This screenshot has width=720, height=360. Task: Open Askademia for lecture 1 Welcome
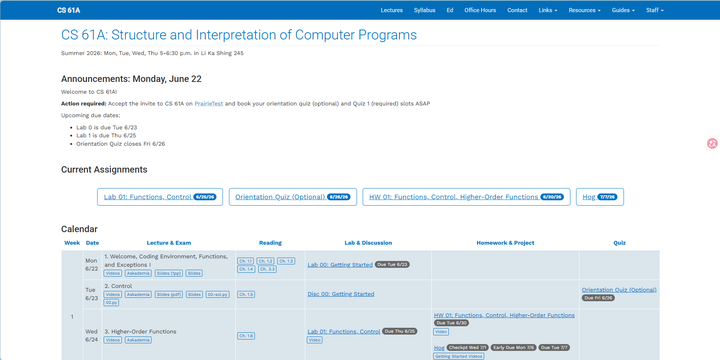click(x=138, y=273)
